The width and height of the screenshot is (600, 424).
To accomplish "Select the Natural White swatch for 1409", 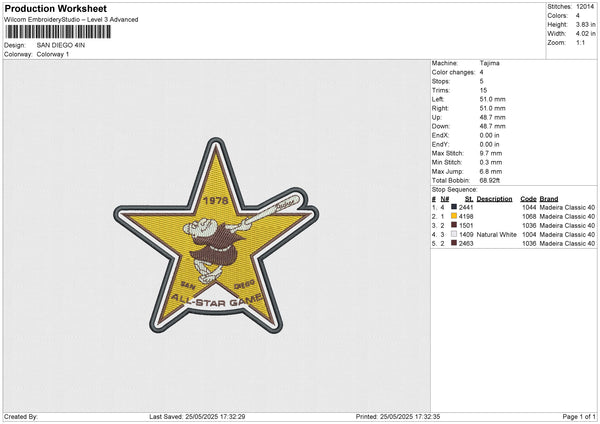I will click(454, 234).
